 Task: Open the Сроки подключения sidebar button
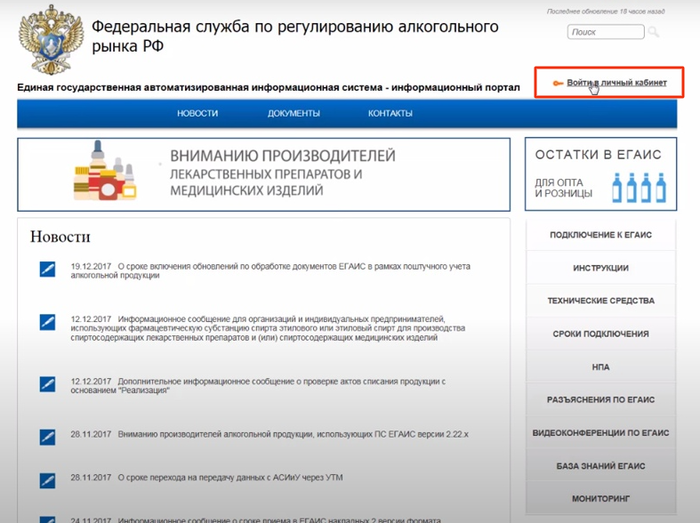[601, 334]
